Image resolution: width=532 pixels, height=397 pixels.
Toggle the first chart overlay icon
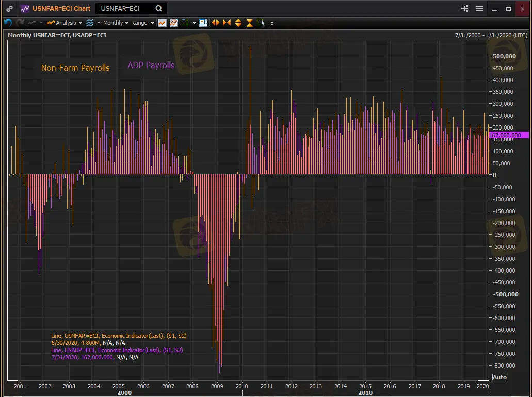click(162, 23)
